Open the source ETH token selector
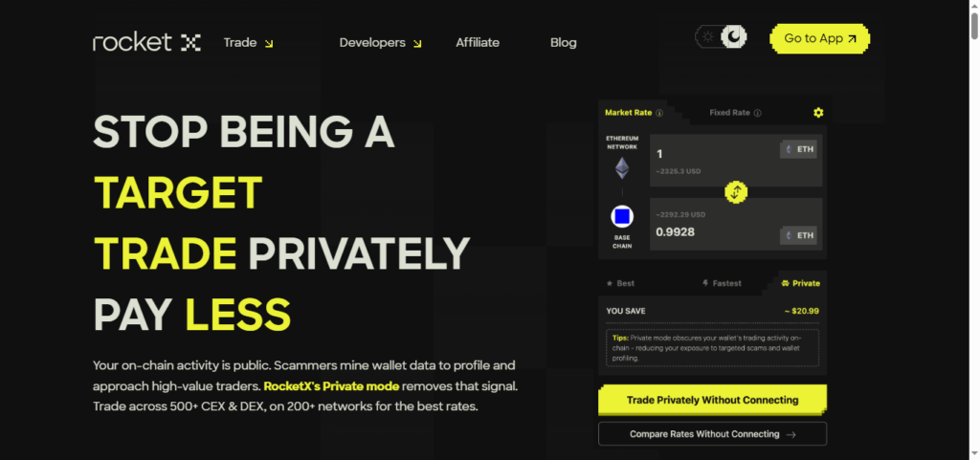This screenshot has width=980, height=460. [x=798, y=149]
